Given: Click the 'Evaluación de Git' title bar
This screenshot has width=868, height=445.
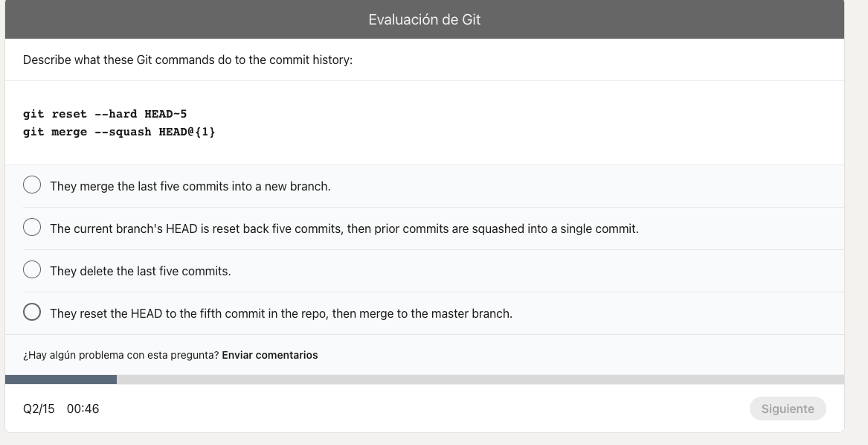Looking at the screenshot, I should [x=424, y=19].
